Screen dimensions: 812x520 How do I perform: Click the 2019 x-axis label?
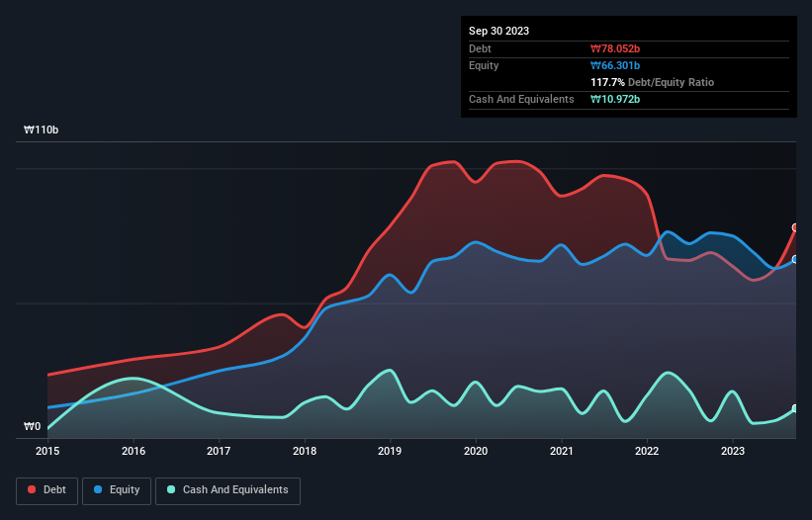coord(390,451)
